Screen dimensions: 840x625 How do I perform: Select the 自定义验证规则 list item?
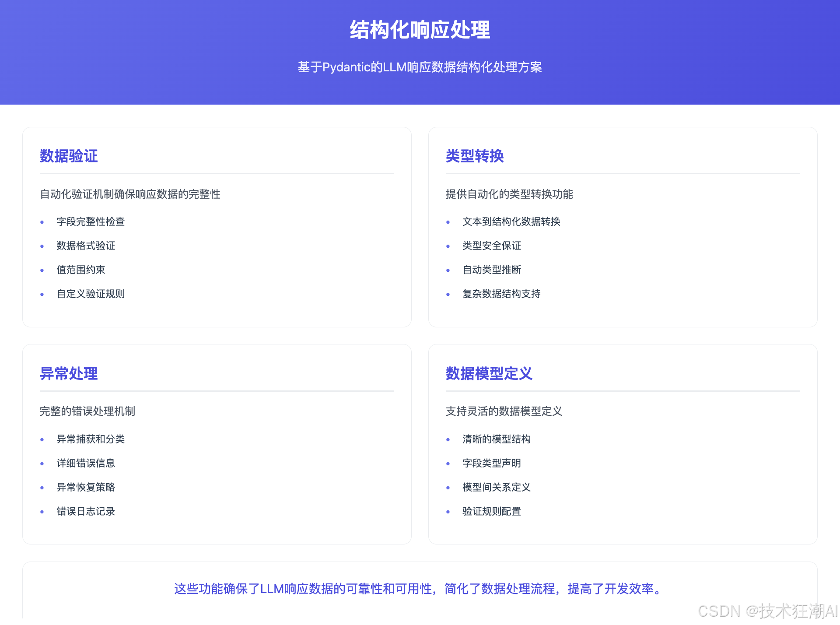(91, 294)
